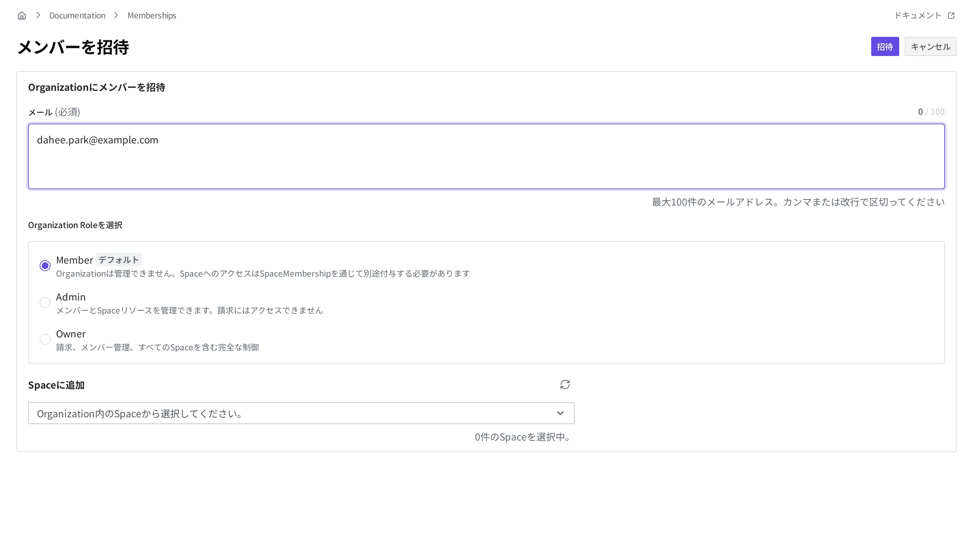Go to home via breadcrumb house icon

click(x=22, y=15)
